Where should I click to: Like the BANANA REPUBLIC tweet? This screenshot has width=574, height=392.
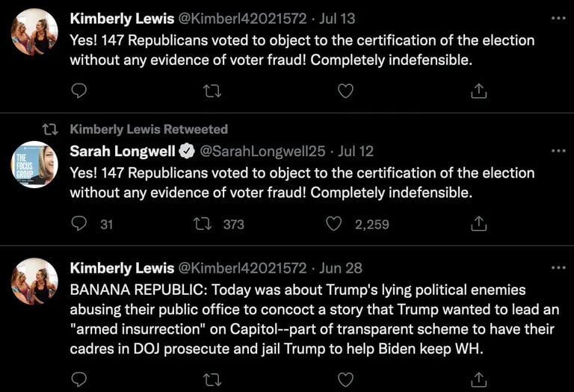coord(345,379)
